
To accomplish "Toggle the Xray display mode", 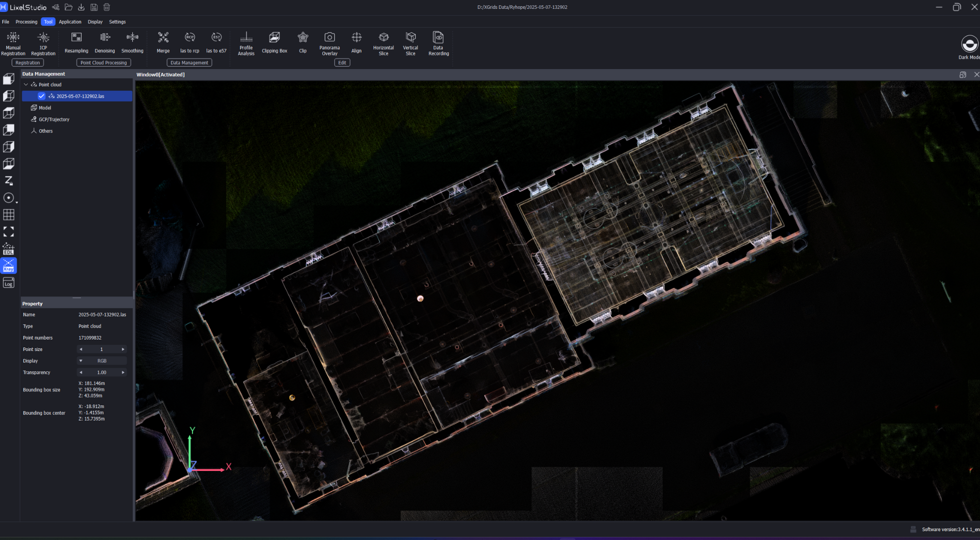I will [x=8, y=265].
